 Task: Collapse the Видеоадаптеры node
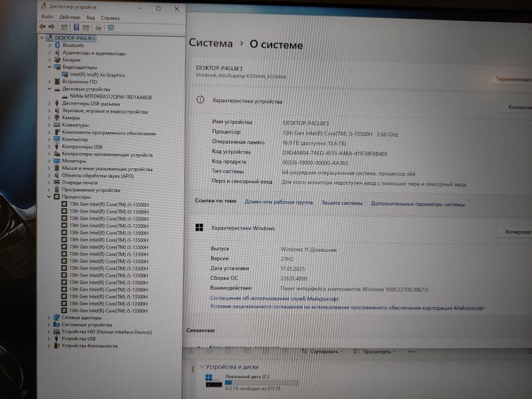(x=49, y=67)
